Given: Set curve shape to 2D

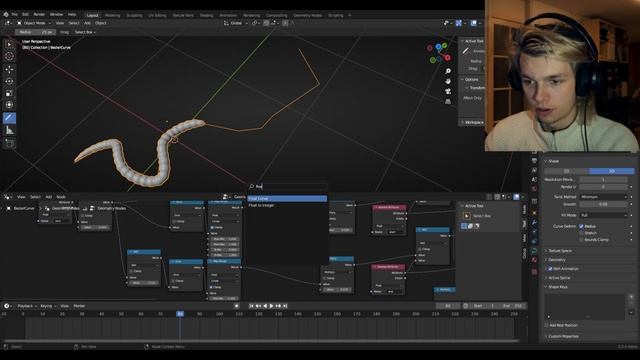Looking at the screenshot, I should 566,171.
